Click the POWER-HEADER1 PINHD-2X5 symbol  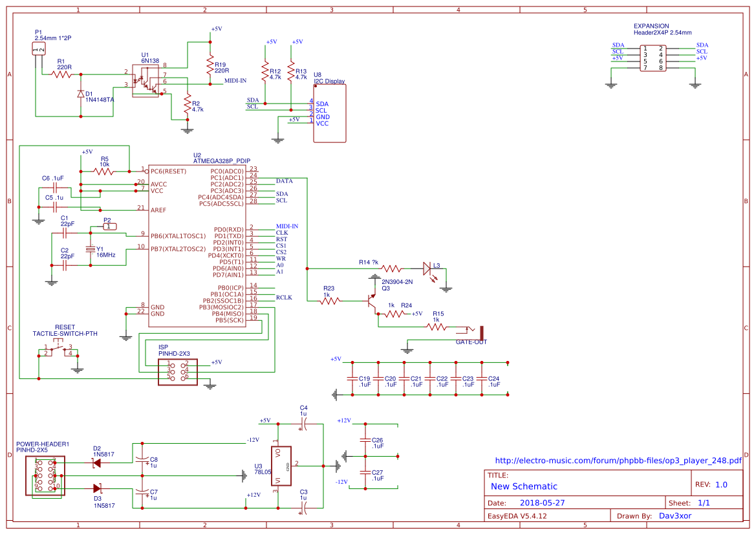45,475
